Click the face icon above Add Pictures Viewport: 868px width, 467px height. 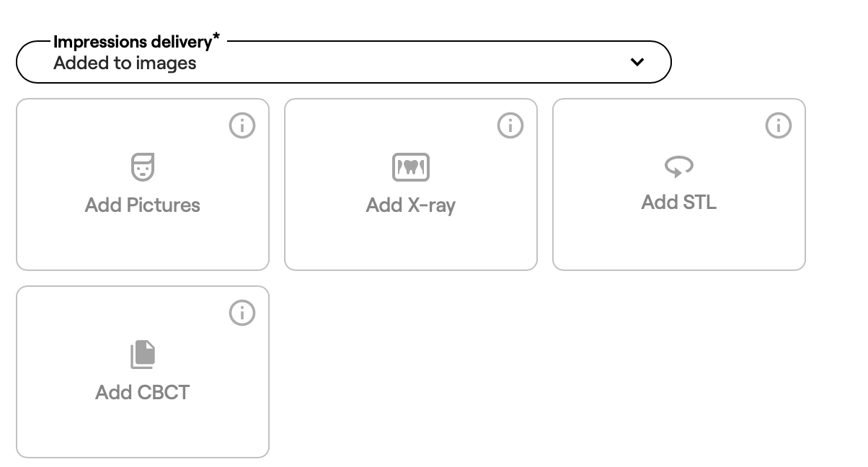tap(143, 167)
